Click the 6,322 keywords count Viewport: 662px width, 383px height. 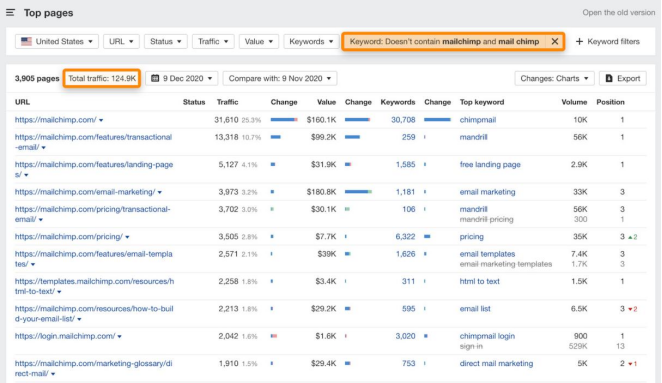click(405, 236)
